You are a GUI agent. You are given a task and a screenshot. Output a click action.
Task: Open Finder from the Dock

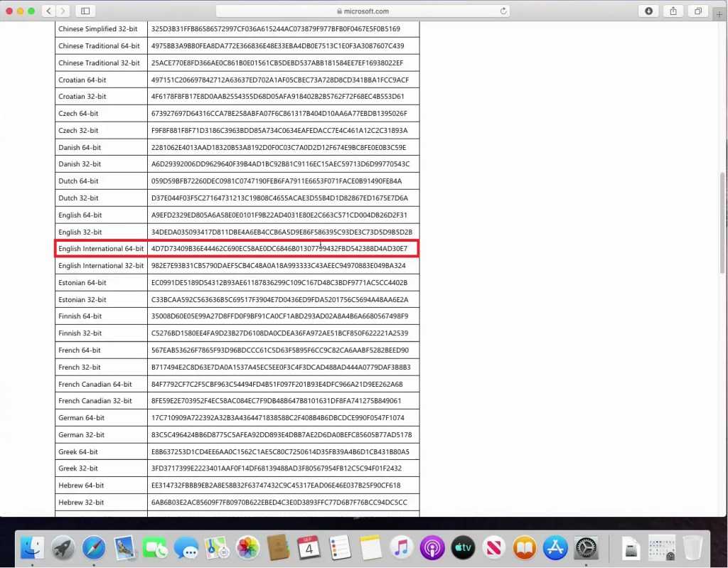pos(32,547)
